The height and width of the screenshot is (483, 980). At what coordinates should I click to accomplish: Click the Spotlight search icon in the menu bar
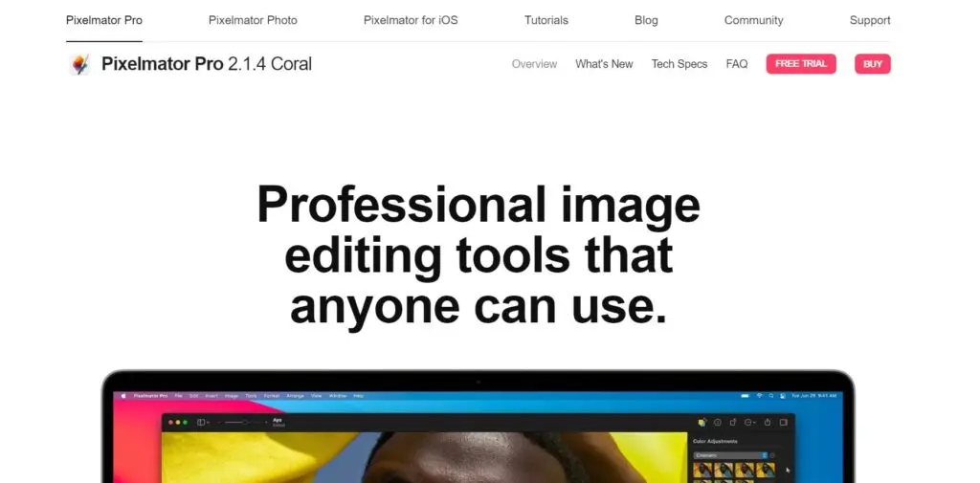click(771, 395)
